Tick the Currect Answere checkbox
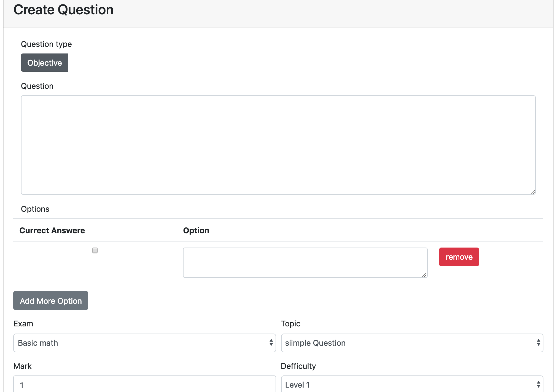 click(95, 250)
